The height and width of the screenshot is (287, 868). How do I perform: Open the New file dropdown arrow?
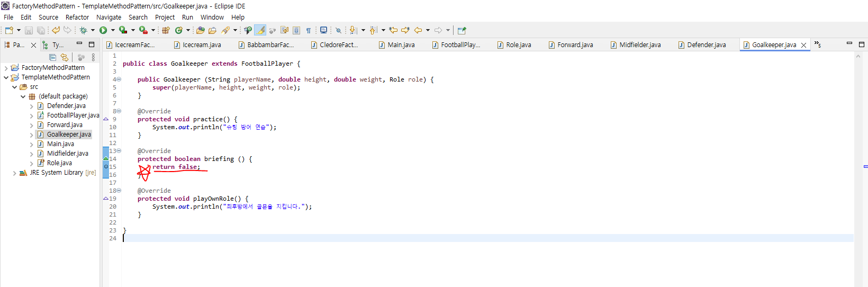[19, 30]
